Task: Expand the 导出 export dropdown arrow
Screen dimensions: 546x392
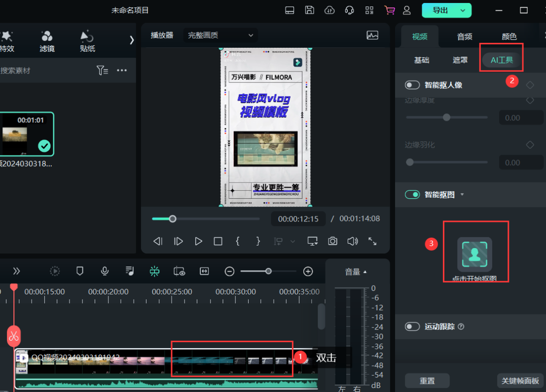Action: (463, 10)
